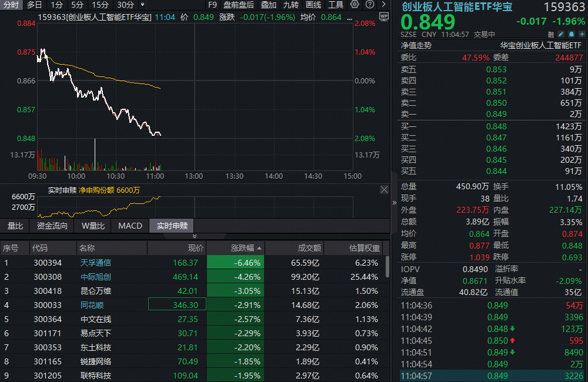
Task: Click the pencil annotation icon beside the price
Action: pos(561,34)
